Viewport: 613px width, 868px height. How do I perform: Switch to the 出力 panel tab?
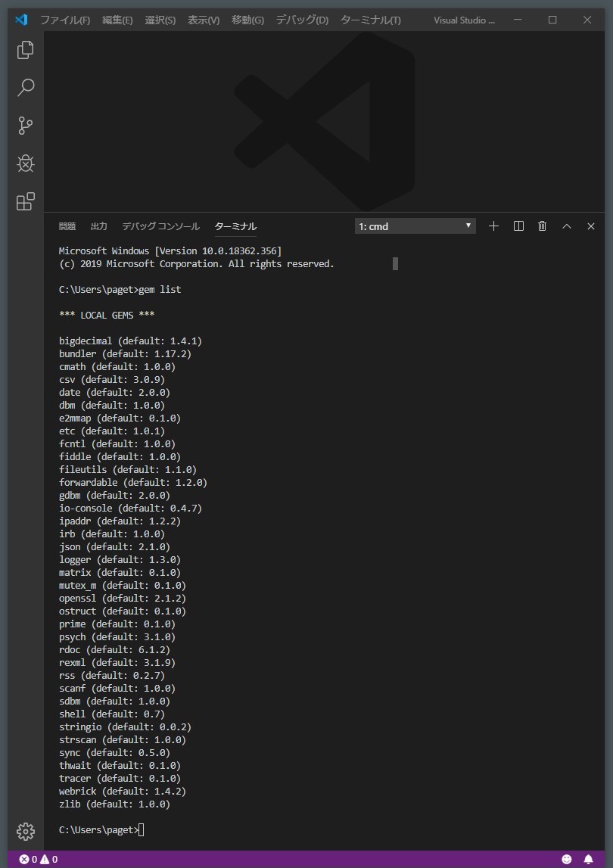pos(98,226)
